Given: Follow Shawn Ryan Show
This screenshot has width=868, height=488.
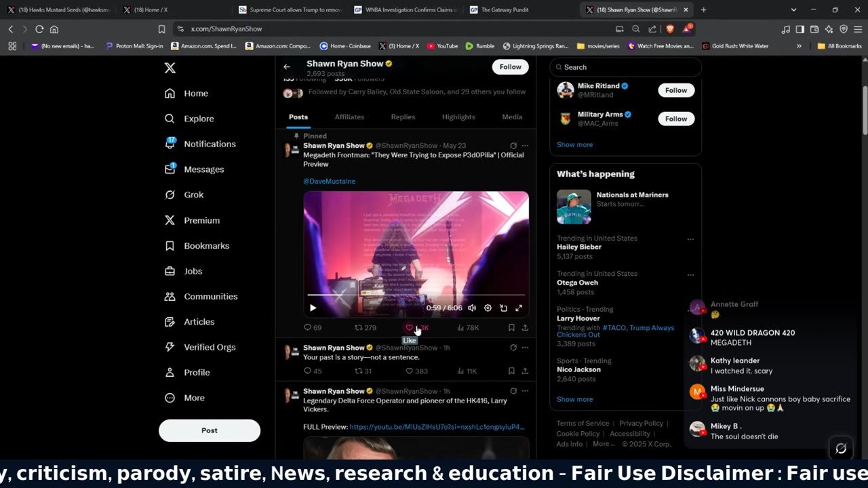Looking at the screenshot, I should click(x=510, y=66).
